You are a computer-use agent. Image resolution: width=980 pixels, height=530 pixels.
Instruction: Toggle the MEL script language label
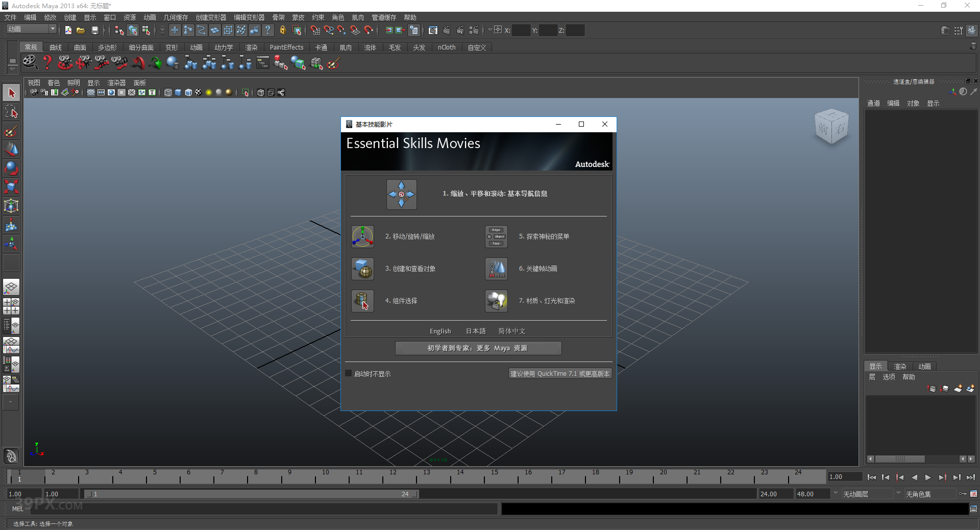(18, 509)
